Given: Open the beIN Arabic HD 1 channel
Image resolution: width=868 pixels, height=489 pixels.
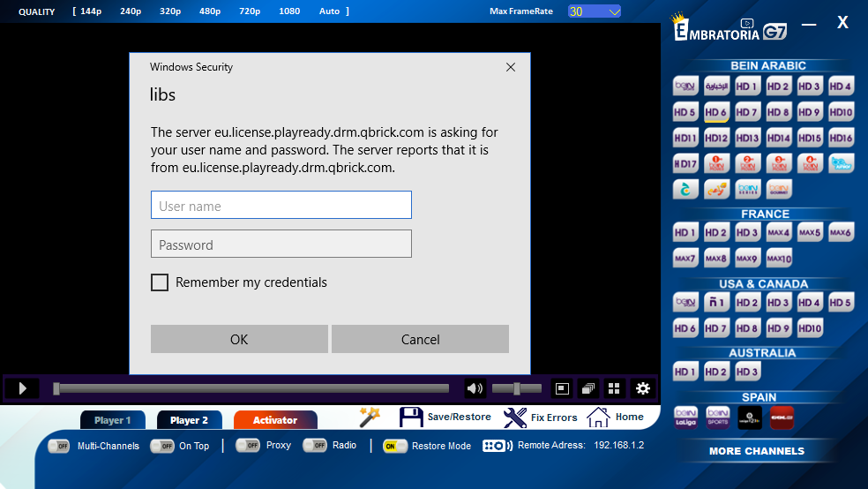Looking at the screenshot, I should [747, 87].
